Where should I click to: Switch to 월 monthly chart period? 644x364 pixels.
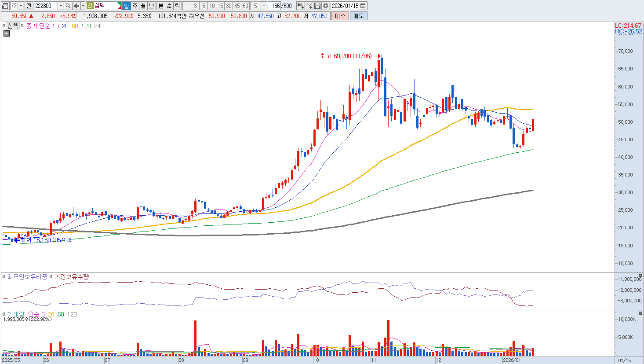coord(143,6)
